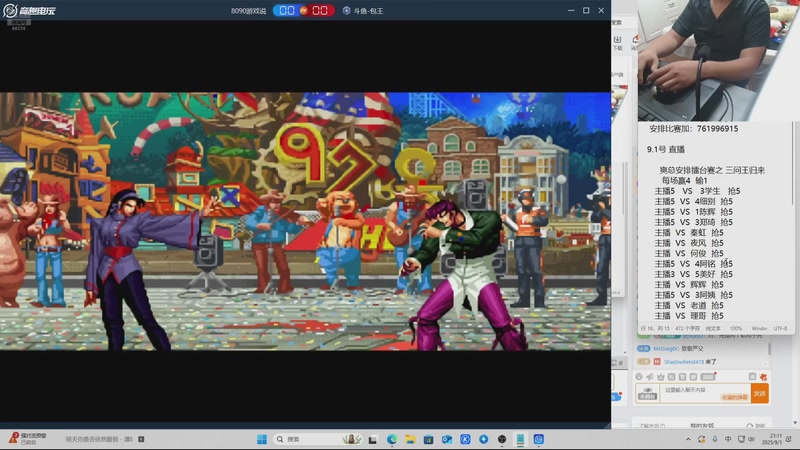
Task: Click the text 9.1号 直播
Action: tap(665, 149)
